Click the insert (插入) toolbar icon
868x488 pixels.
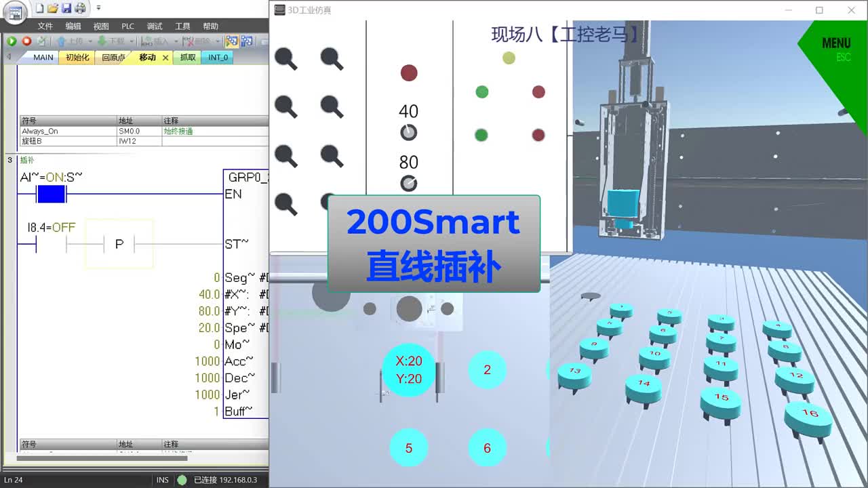click(155, 41)
